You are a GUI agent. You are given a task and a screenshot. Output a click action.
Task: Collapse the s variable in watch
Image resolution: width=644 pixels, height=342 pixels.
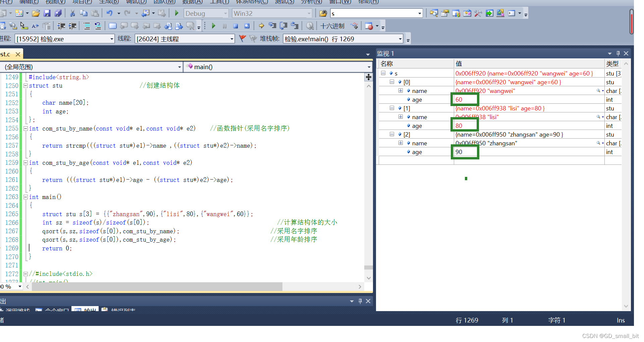(x=383, y=73)
